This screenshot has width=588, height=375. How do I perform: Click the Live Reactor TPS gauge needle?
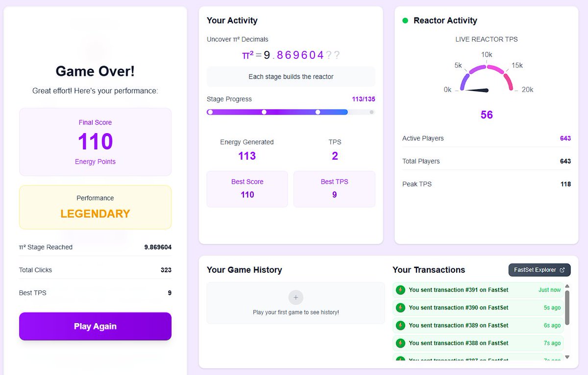(x=477, y=90)
